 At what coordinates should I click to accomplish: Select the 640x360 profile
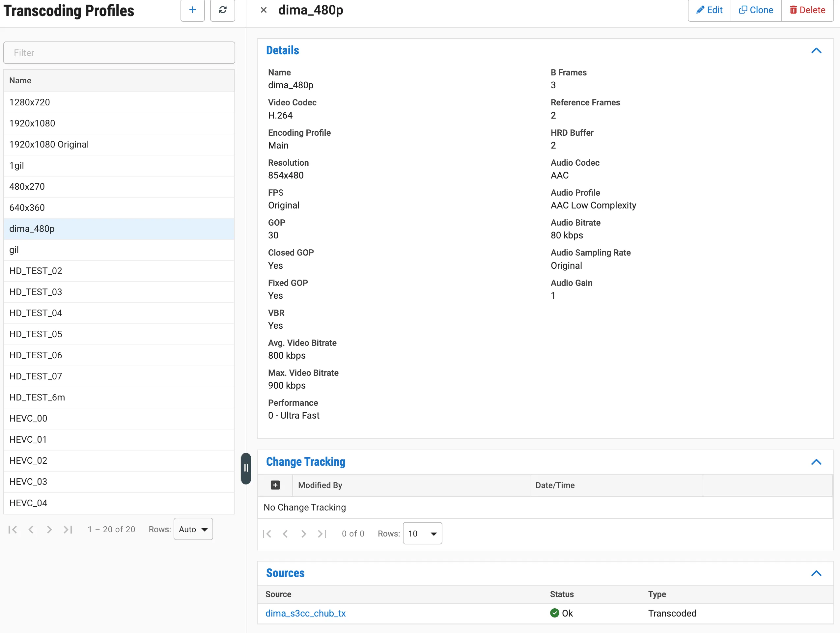coord(119,208)
